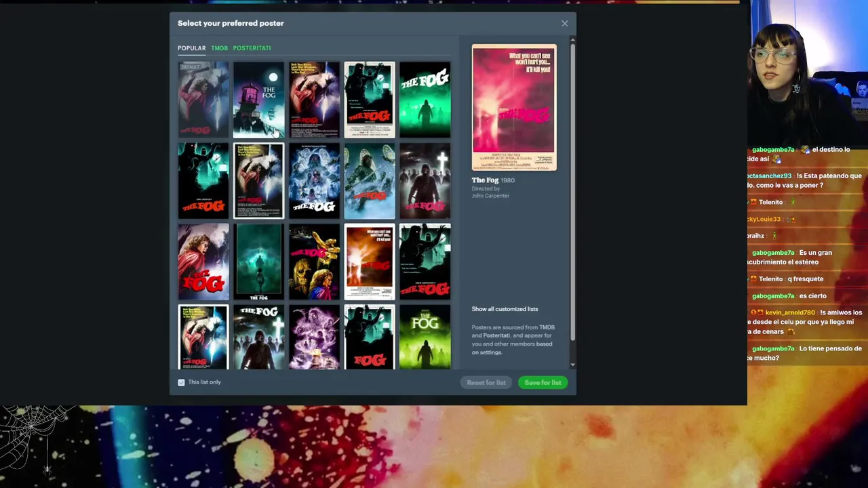Click the scrollbar down arrow in the dialog
The image size is (868, 488).
(573, 365)
